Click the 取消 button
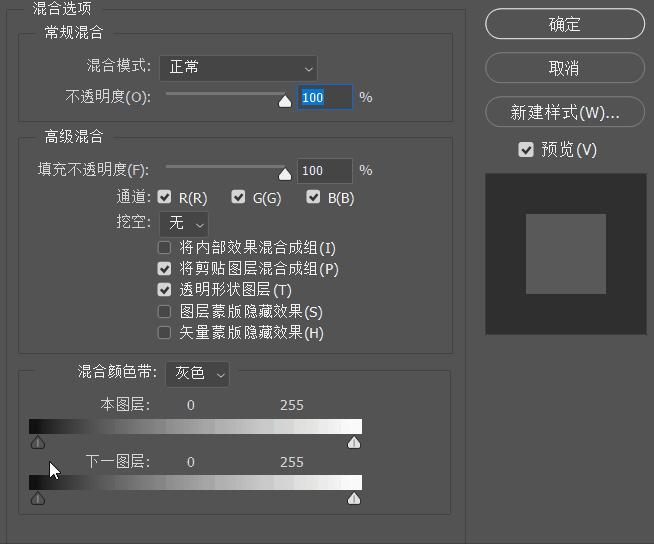The width and height of the screenshot is (654, 544). [x=565, y=68]
